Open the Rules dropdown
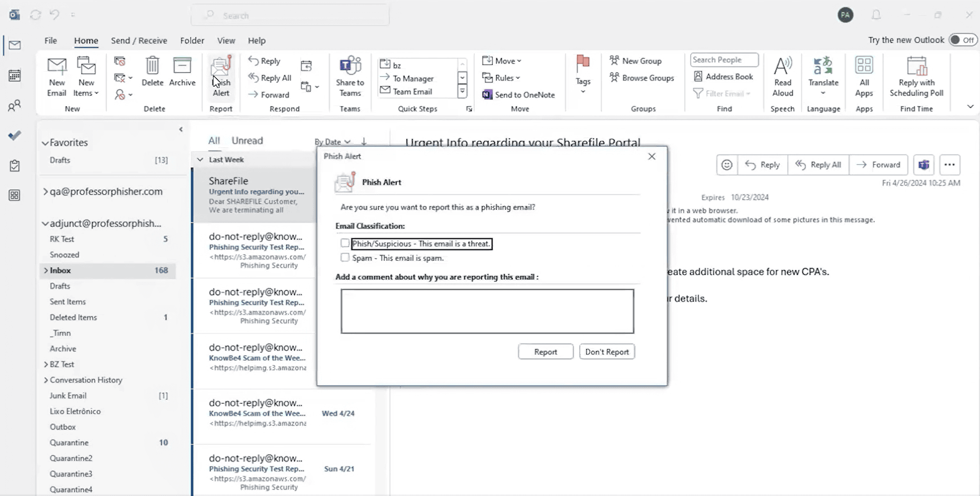 tap(501, 78)
